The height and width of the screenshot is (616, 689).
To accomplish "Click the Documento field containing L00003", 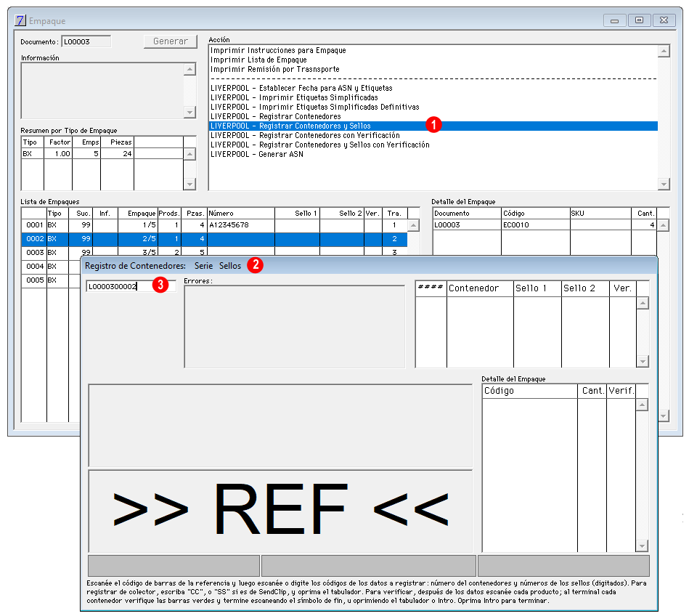I will coord(86,42).
